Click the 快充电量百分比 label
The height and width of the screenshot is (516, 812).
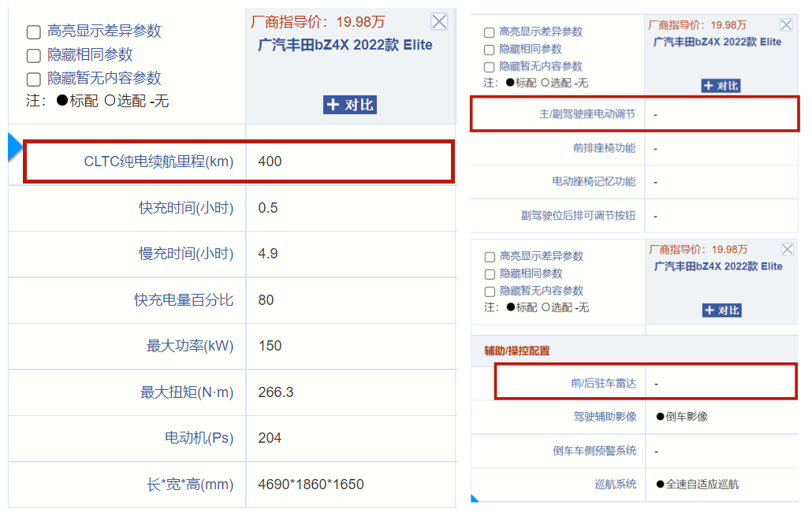click(x=184, y=300)
